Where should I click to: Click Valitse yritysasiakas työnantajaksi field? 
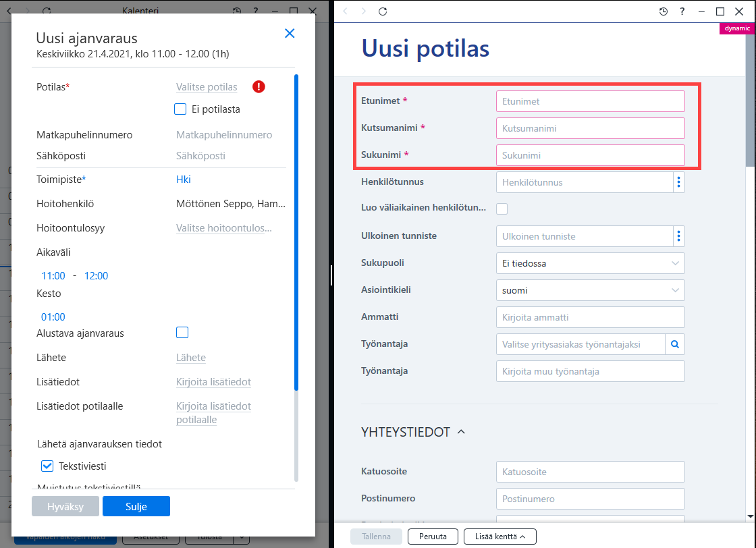click(x=580, y=344)
